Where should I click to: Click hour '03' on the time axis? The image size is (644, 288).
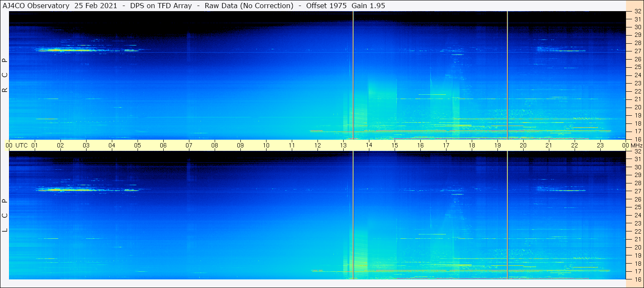click(86, 145)
